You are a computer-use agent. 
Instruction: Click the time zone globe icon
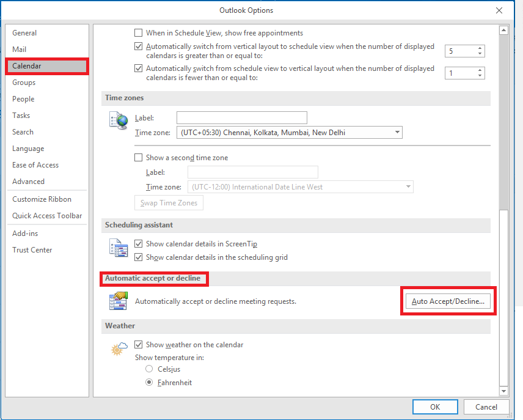[119, 120]
